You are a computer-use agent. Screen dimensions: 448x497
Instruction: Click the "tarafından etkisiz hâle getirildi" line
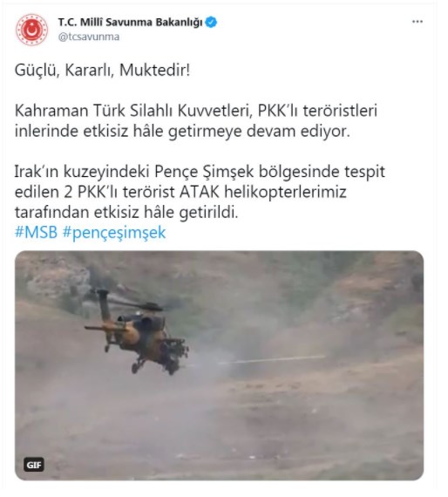point(126,213)
